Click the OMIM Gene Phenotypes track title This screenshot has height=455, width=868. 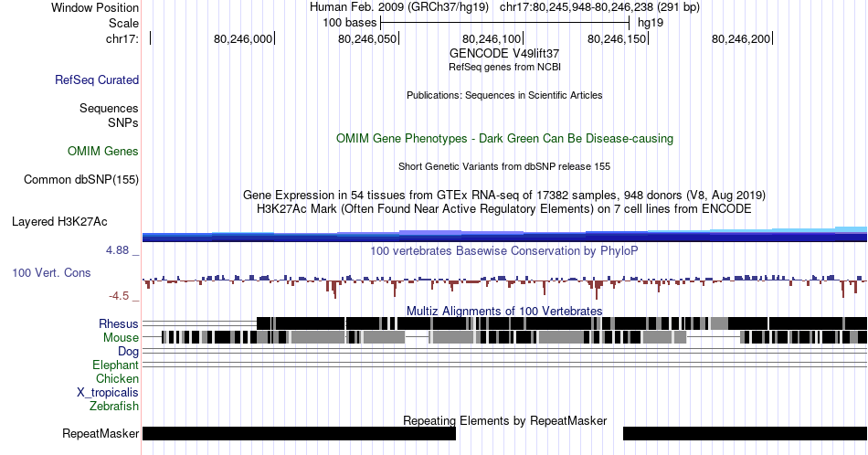point(504,138)
